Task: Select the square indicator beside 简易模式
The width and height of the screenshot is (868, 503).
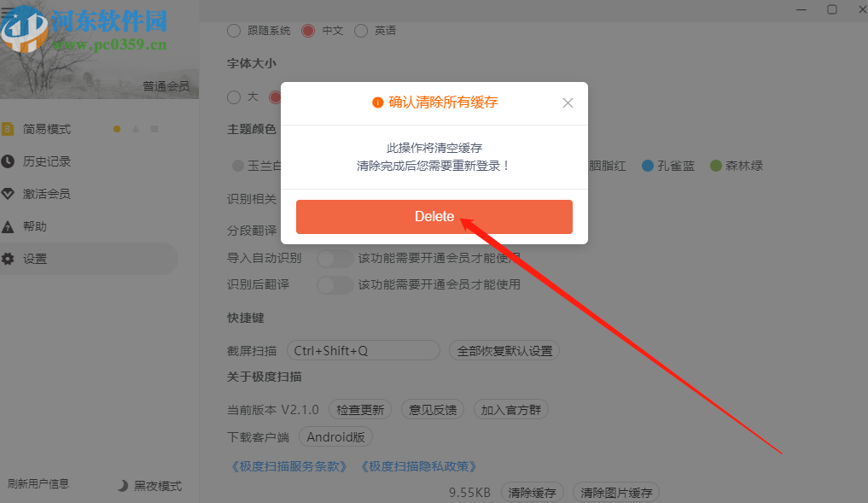Action: click(x=155, y=129)
